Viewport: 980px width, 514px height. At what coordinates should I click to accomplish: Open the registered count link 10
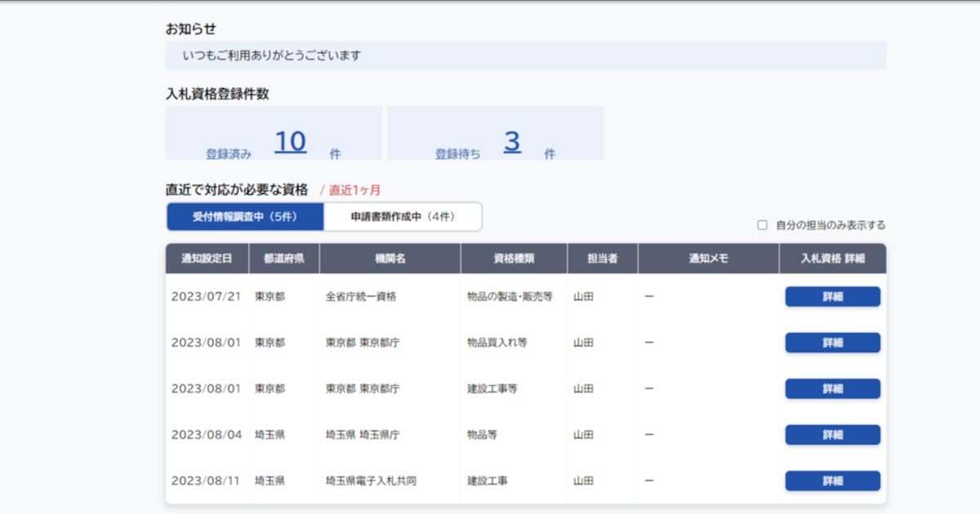[290, 142]
